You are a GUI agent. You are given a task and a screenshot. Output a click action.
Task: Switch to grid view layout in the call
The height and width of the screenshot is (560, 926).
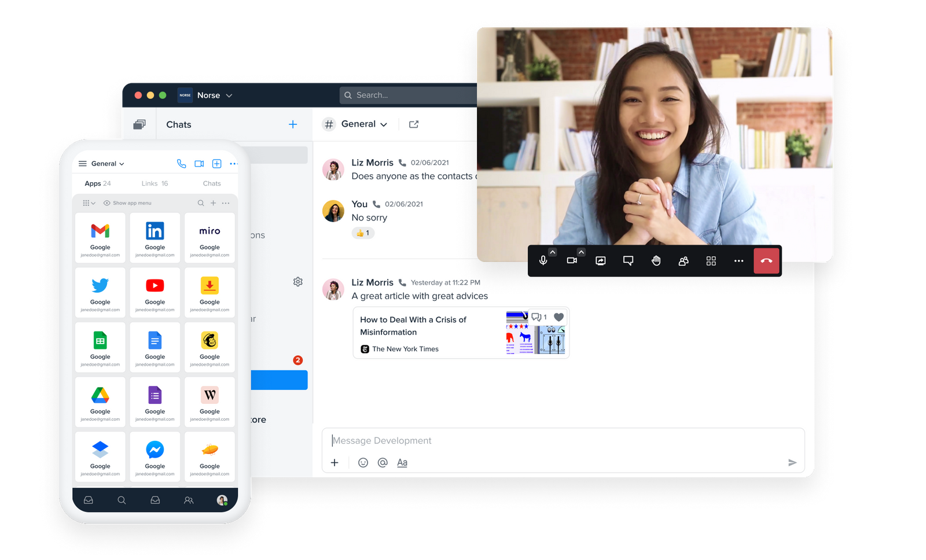711,260
